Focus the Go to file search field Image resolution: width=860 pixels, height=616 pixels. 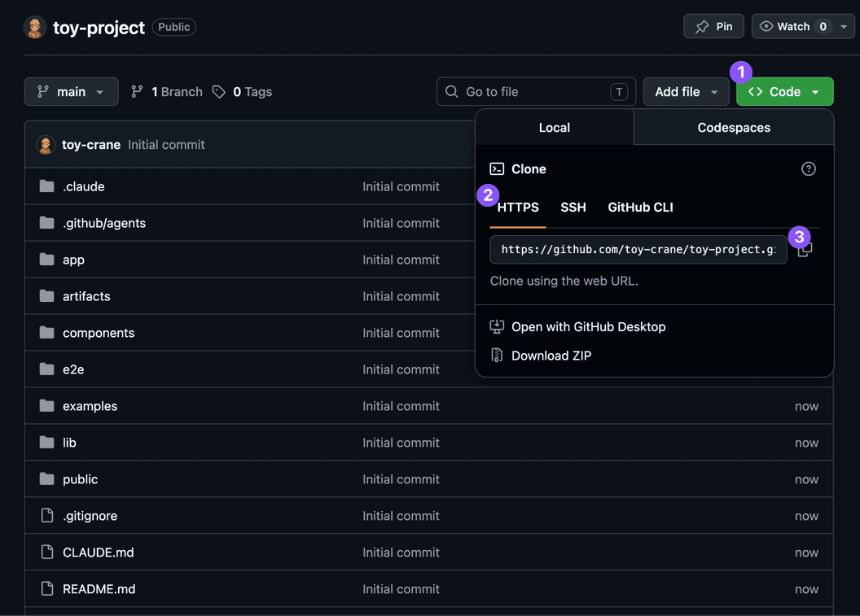point(536,91)
